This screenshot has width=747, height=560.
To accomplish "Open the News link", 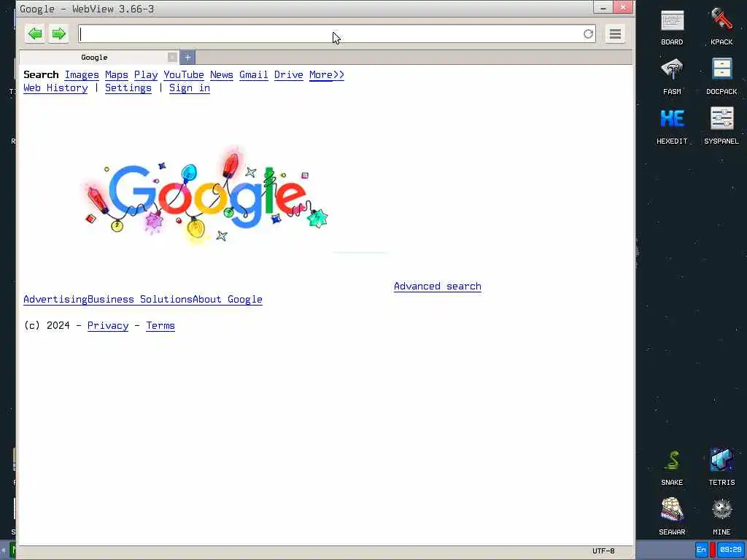I will click(222, 75).
